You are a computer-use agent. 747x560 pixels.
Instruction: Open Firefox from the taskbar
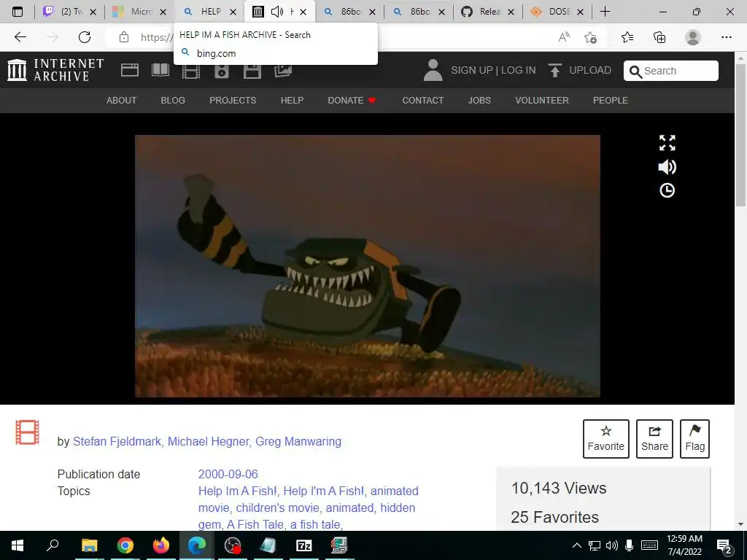161,545
